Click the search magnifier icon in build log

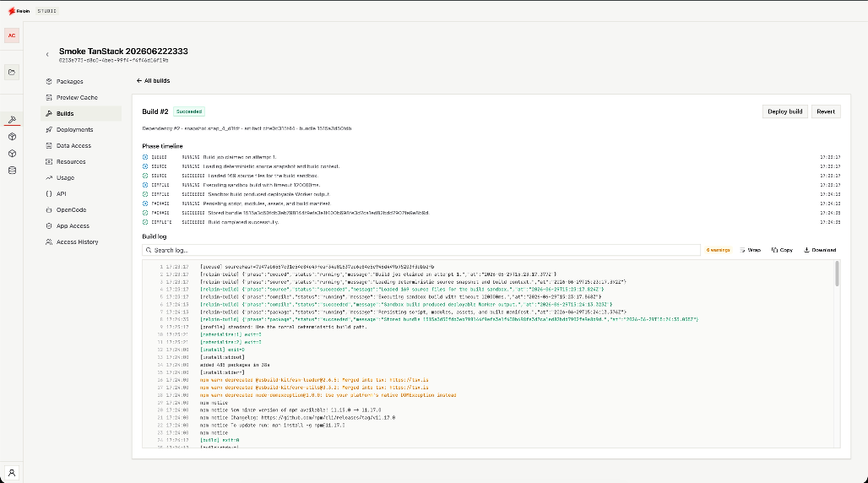[149, 250]
